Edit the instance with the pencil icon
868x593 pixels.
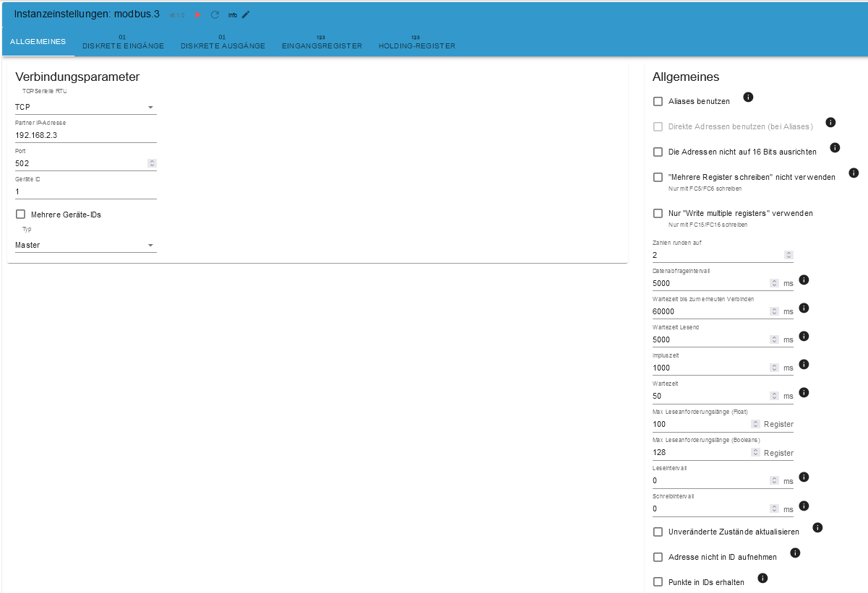pos(246,14)
